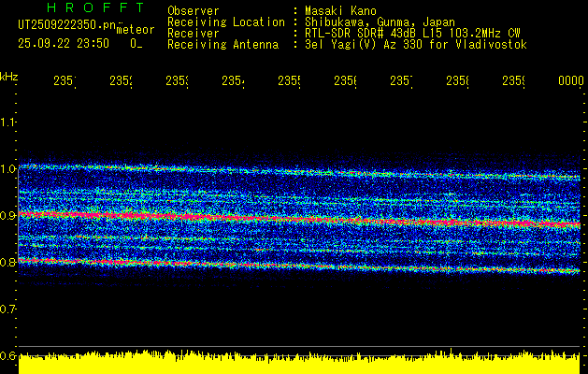This screenshot has height=374, width=588.
Task: Click the "Receiver" field label
Action: (194, 34)
